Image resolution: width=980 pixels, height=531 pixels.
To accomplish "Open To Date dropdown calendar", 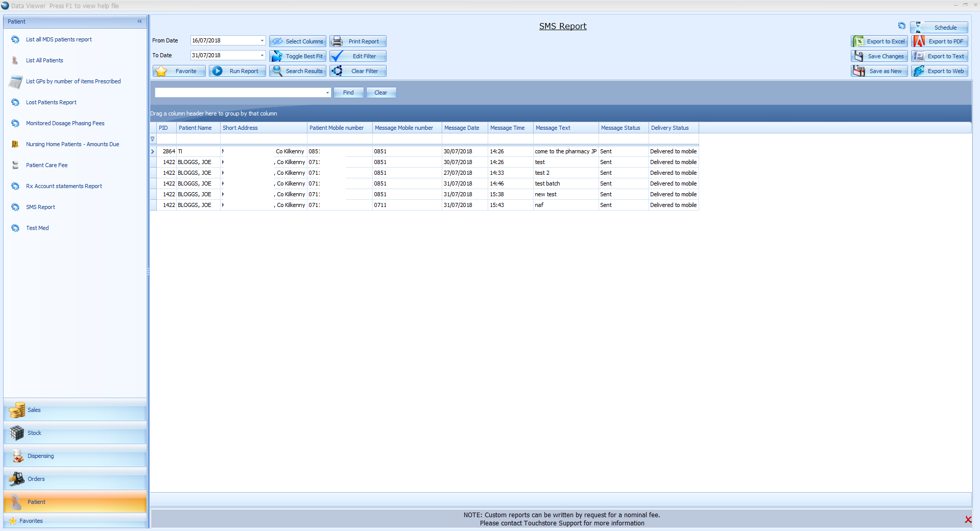I will pyautogui.click(x=262, y=55).
